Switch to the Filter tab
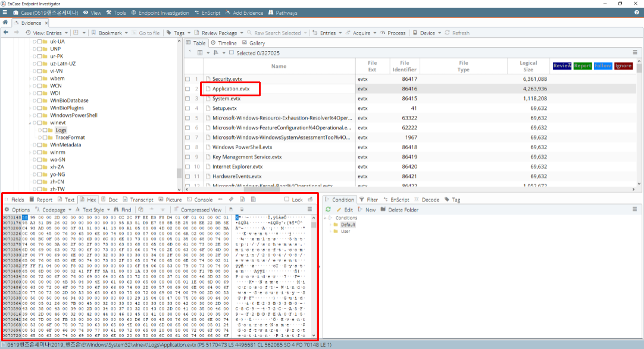This screenshot has width=644, height=349. 369,200
